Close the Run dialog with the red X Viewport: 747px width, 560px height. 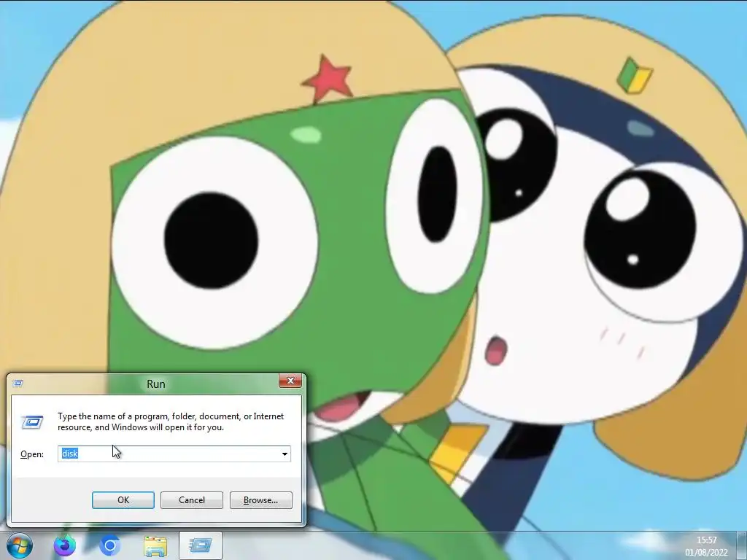pos(290,381)
